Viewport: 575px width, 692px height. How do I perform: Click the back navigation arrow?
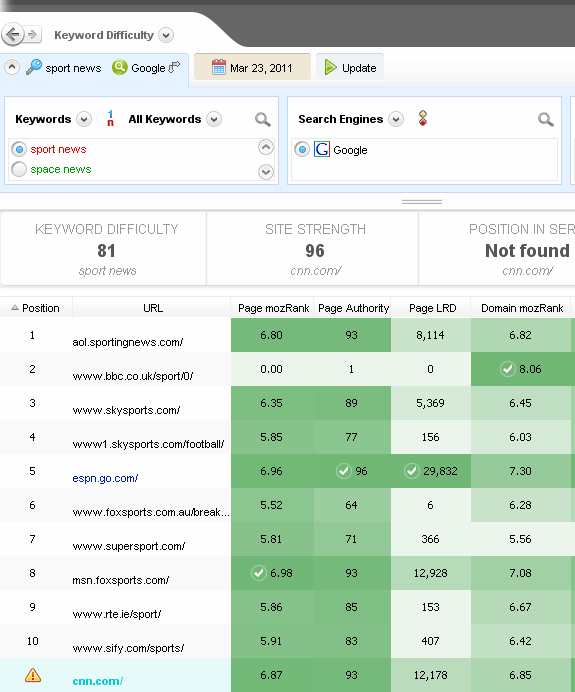pos(13,34)
